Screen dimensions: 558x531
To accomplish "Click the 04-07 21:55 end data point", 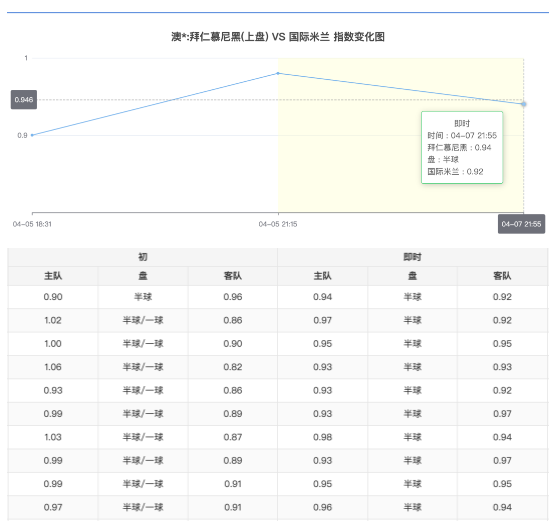I will point(523,104).
